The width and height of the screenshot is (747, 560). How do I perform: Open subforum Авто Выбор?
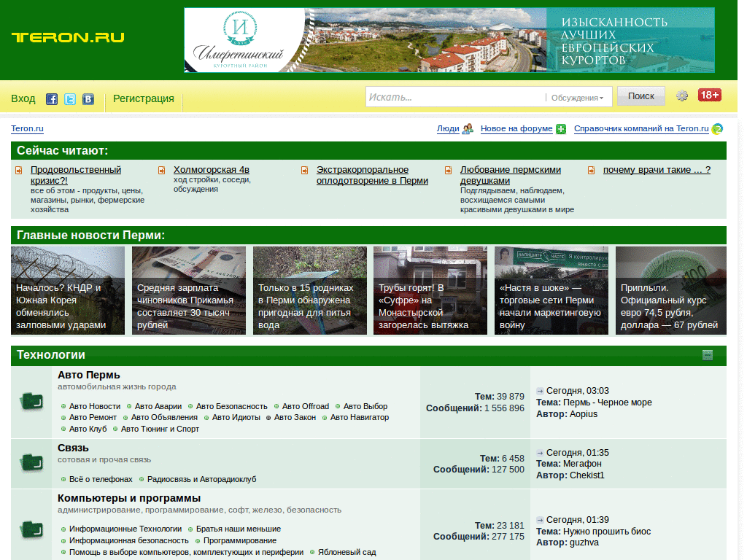point(365,407)
